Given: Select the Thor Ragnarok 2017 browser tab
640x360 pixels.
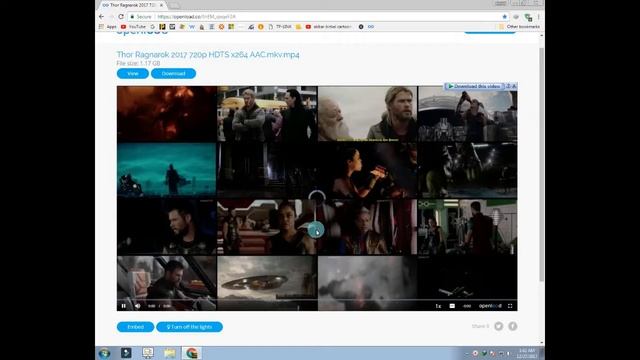Looking at the screenshot, I should click(x=133, y=5).
